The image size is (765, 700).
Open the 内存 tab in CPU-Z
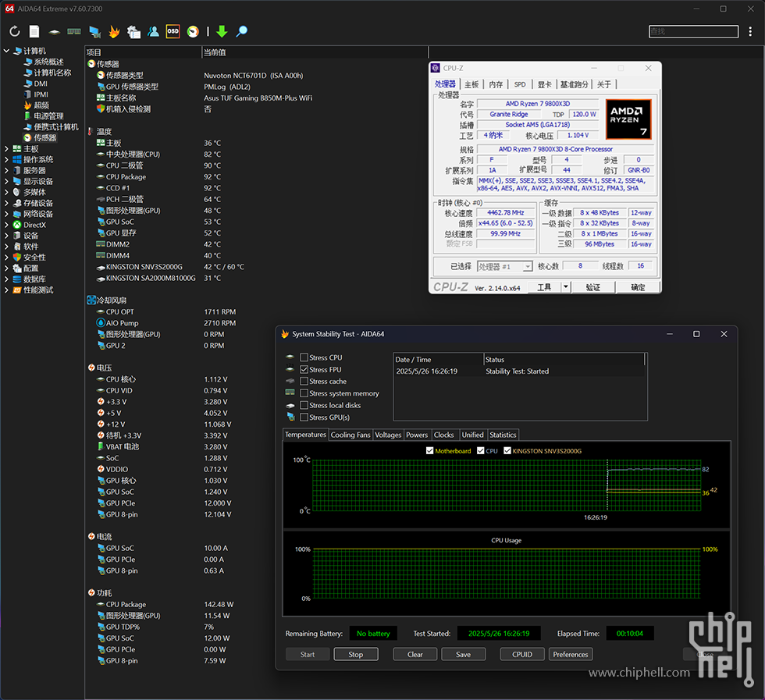click(496, 84)
